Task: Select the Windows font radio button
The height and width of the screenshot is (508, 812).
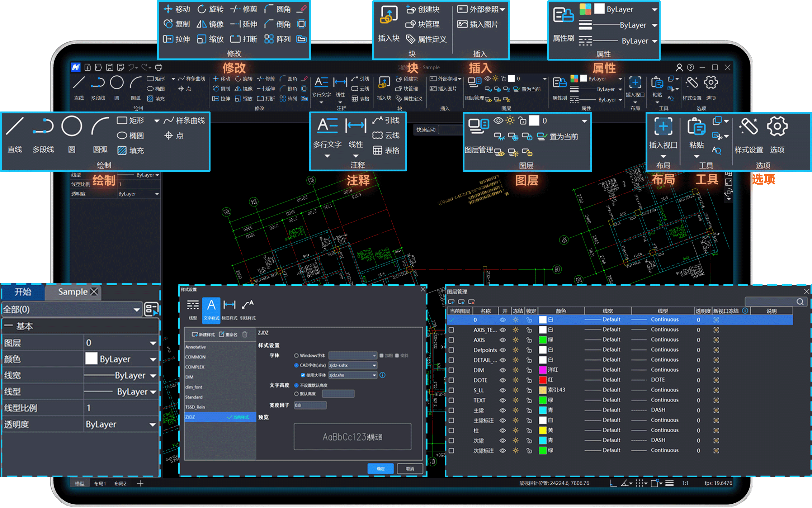Action: [297, 356]
